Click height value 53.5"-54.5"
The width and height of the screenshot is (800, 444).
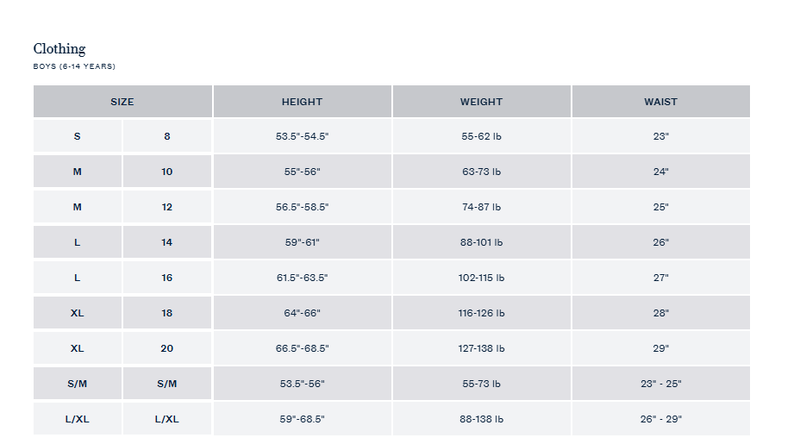[x=301, y=136]
